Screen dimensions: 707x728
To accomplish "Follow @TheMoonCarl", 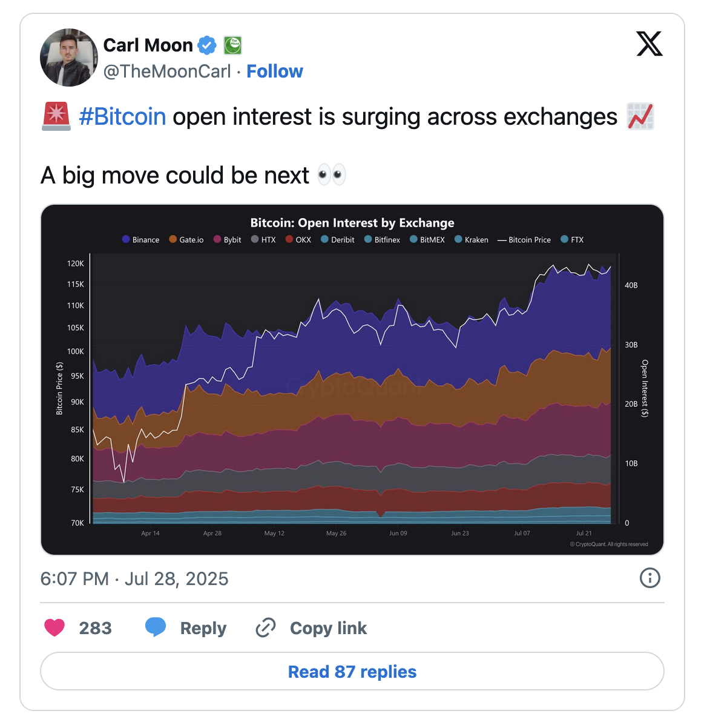I will [275, 71].
